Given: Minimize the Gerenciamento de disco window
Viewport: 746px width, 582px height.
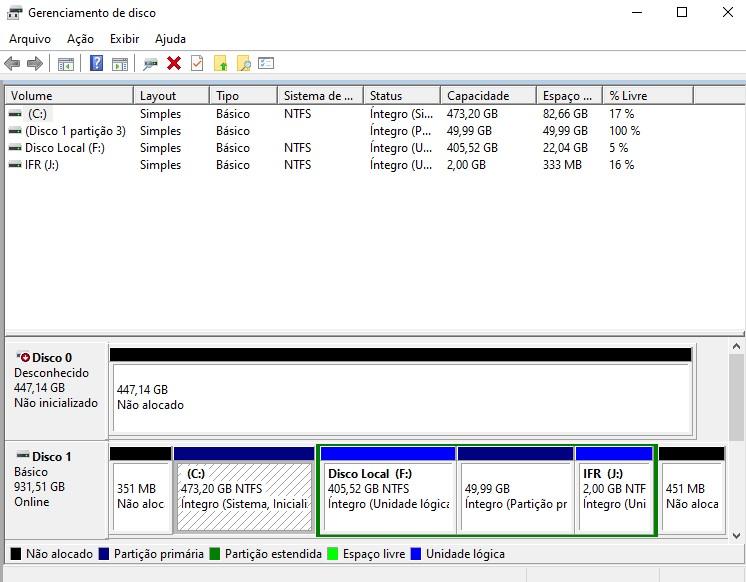Looking at the screenshot, I should click(x=637, y=12).
